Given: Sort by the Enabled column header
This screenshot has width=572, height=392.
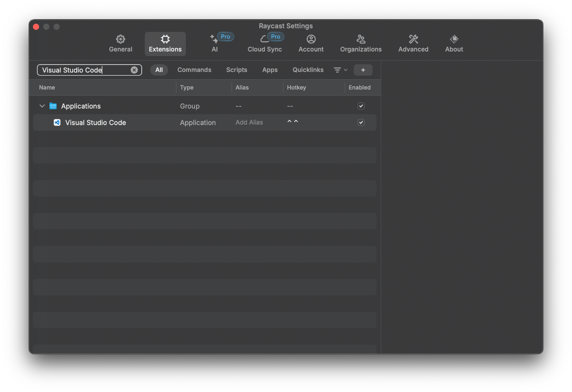Looking at the screenshot, I should (x=360, y=87).
